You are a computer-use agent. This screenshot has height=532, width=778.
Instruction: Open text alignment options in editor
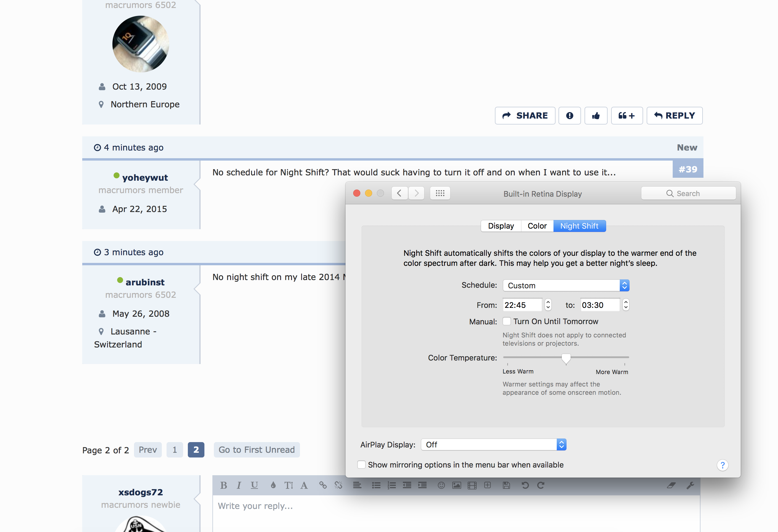pyautogui.click(x=357, y=485)
